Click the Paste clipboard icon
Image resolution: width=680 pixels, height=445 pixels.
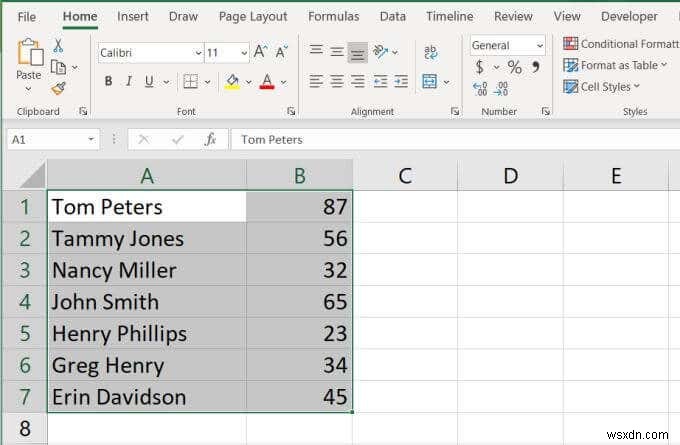click(30, 52)
